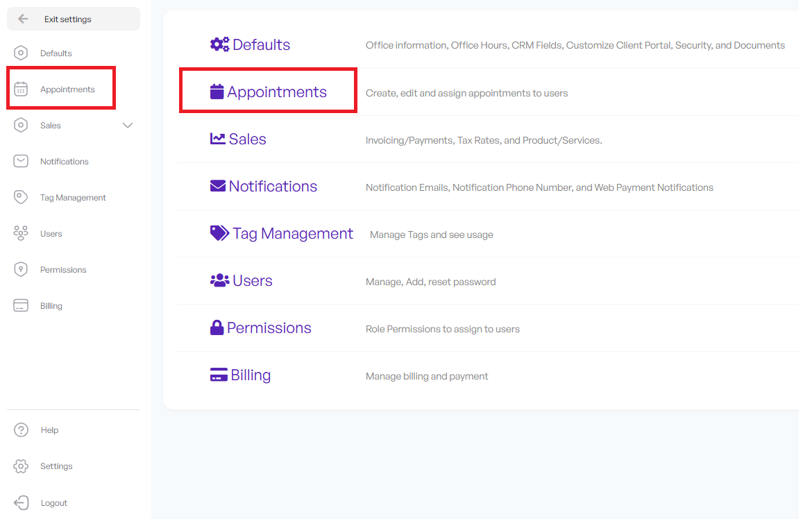The height and width of the screenshot is (519, 812).
Task: Click the calendar icon next to sidebar Appointments
Action: [x=21, y=89]
